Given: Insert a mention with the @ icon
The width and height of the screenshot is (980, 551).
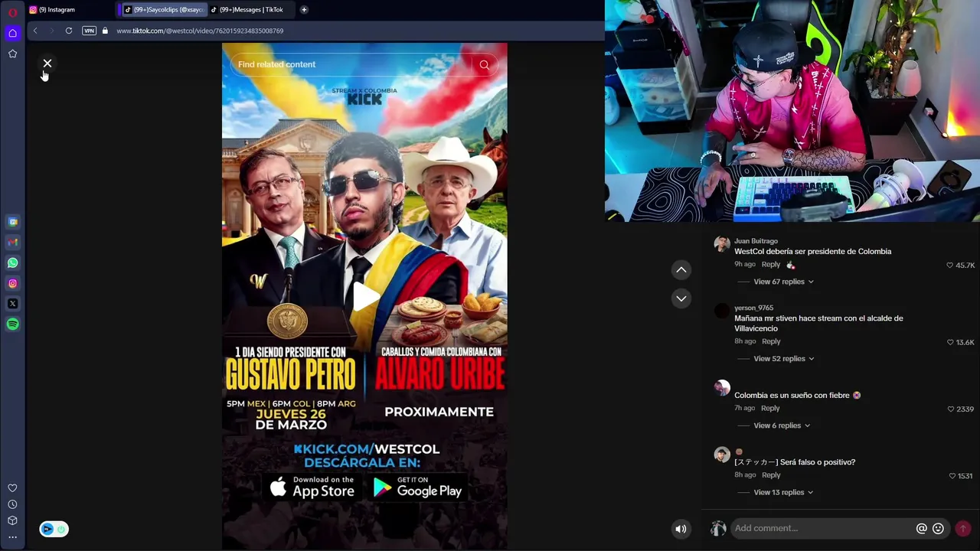Looking at the screenshot, I should pos(922,529).
